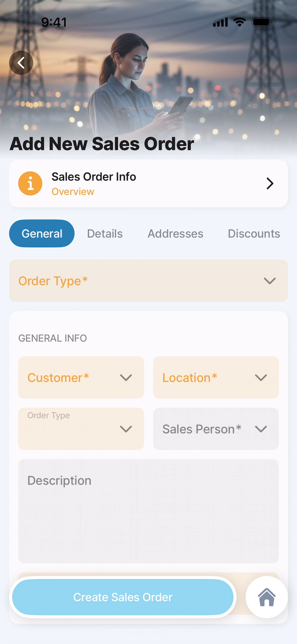Focus the Description text area
Viewport: 297px width, 644px height.
(148, 511)
